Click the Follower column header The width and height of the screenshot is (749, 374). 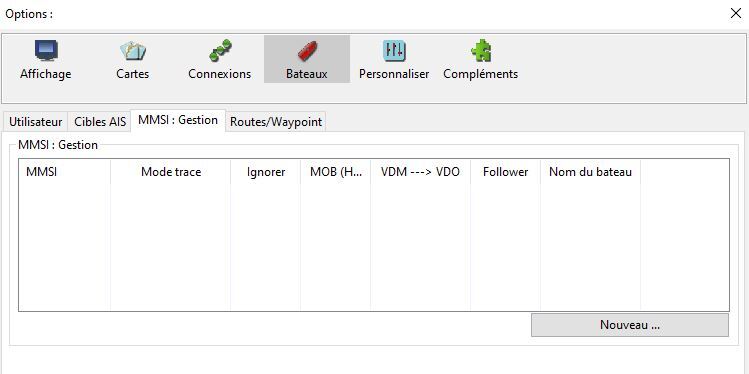point(505,172)
